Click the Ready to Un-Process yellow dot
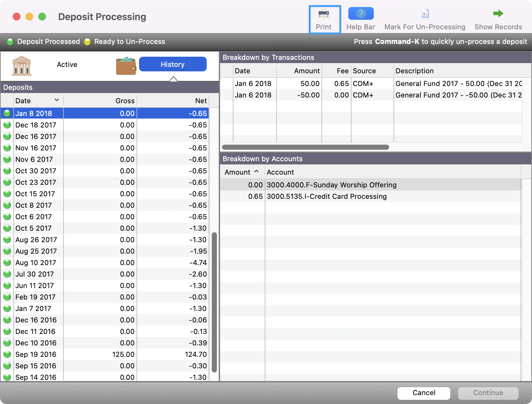Screen dimensions: 532x404 [87, 41]
